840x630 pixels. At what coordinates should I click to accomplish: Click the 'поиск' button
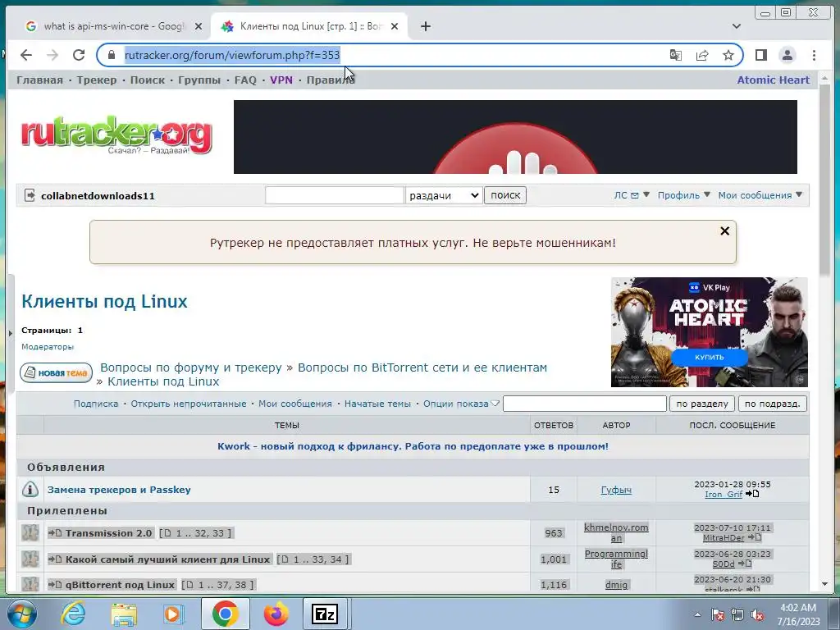pos(505,195)
